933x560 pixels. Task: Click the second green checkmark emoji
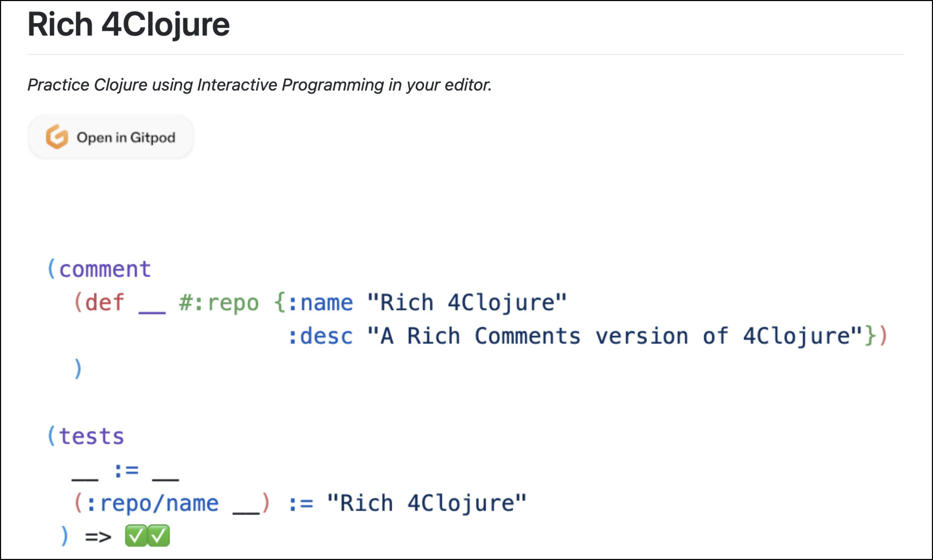[x=159, y=535]
